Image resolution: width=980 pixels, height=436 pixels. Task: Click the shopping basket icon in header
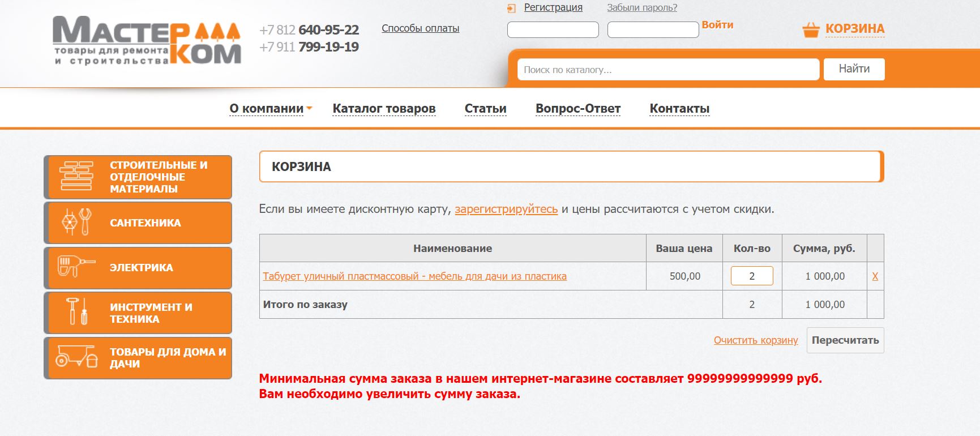[x=811, y=29]
